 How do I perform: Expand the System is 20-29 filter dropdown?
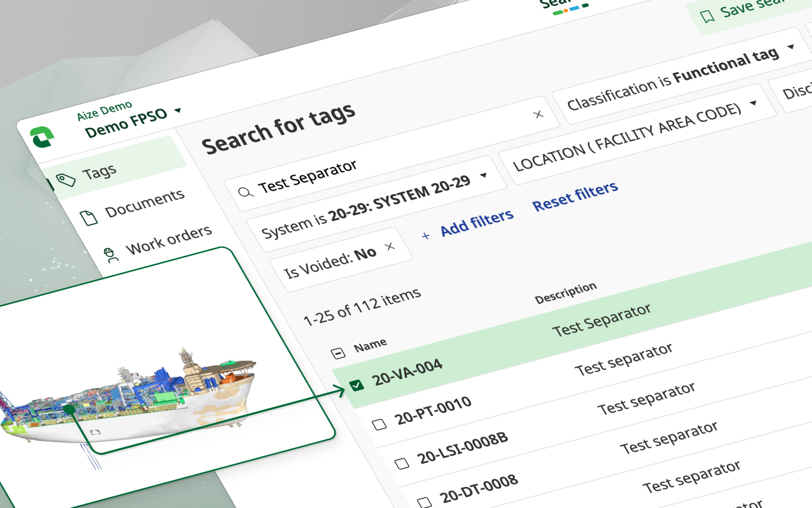484,175
